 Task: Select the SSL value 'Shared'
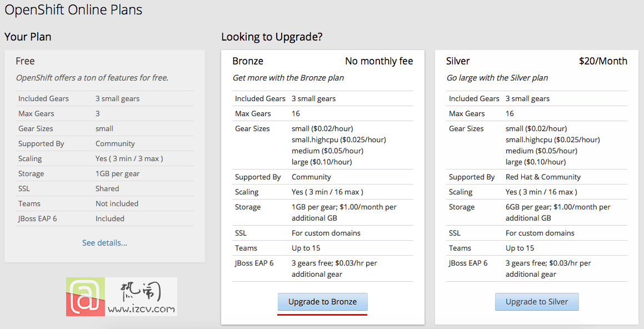point(107,188)
